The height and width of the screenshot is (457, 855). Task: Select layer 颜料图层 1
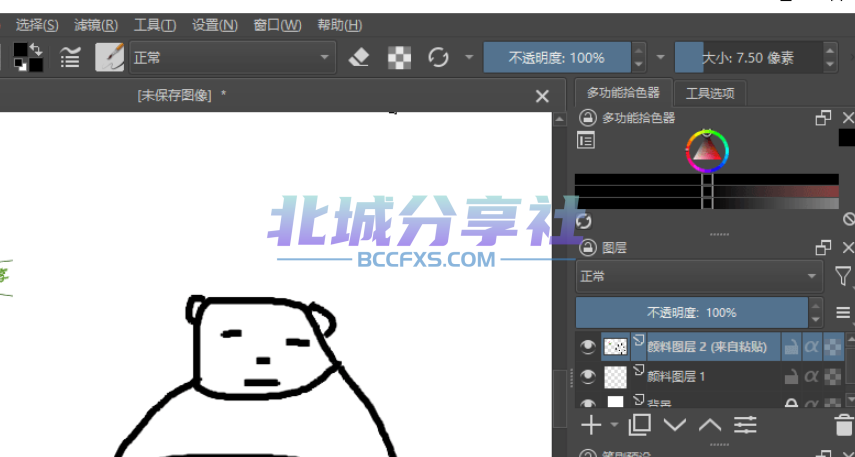pos(676,376)
